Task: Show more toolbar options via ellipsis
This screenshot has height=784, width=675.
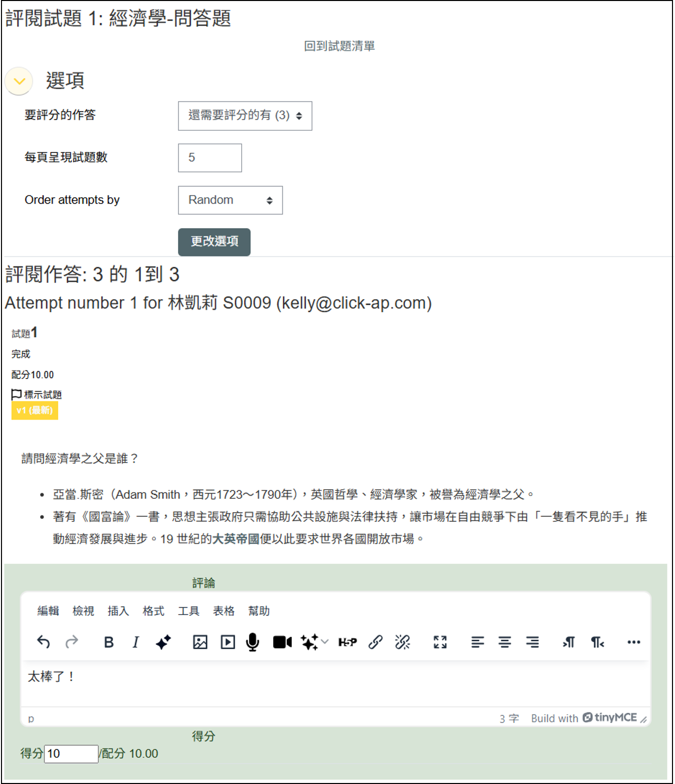Action: click(634, 642)
